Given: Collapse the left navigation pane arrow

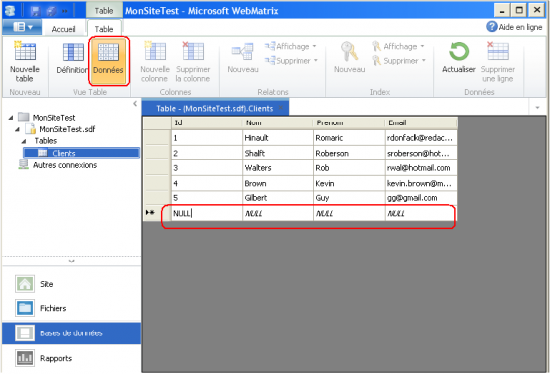Looking at the screenshot, I should pos(135,103).
